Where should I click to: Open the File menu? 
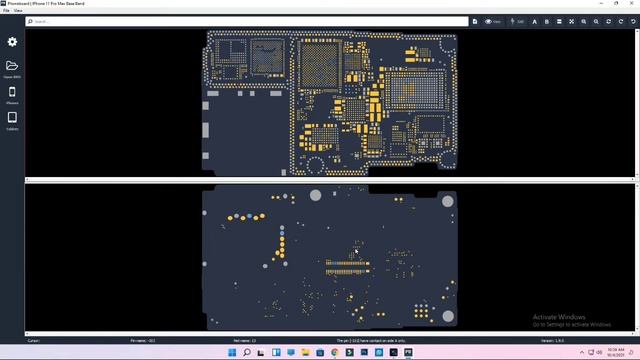(x=6, y=11)
